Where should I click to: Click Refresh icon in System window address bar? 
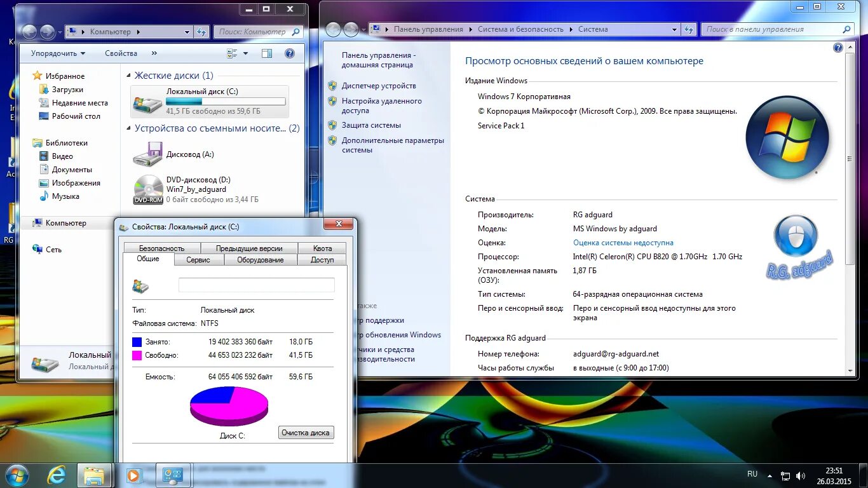coord(689,29)
